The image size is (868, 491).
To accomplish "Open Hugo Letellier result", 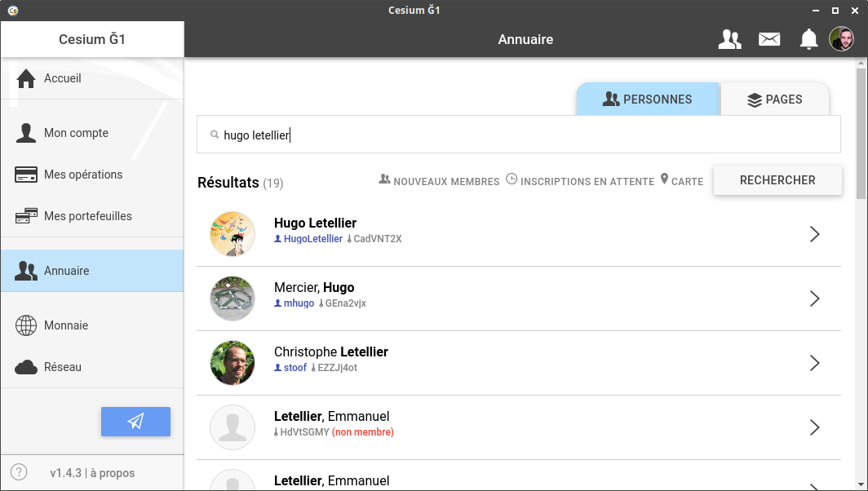I will click(519, 234).
